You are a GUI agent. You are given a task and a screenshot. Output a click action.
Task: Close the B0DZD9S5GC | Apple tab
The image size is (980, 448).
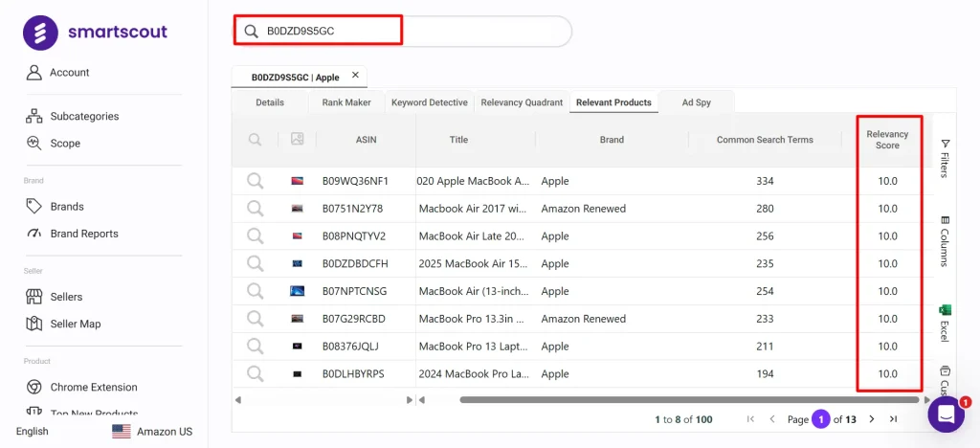[x=355, y=75]
